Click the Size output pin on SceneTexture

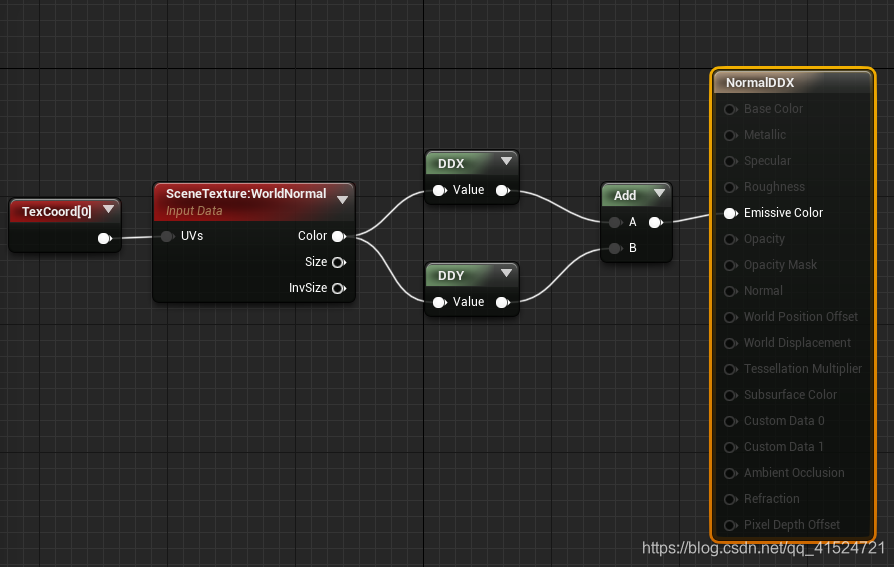[339, 262]
